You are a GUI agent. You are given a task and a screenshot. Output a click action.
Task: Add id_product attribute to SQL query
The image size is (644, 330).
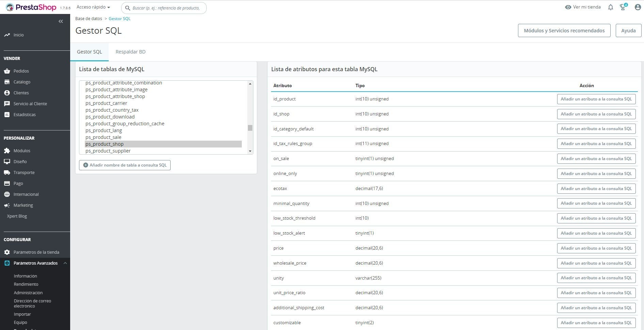coord(596,99)
